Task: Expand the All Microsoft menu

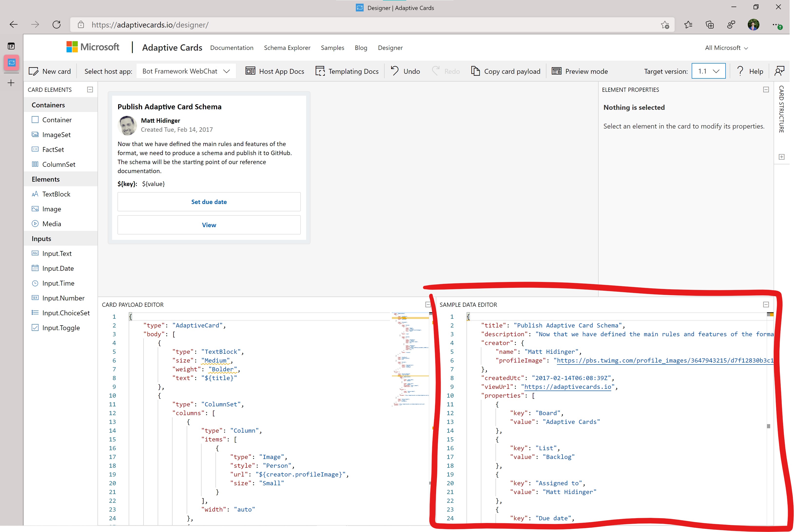Action: click(726, 48)
